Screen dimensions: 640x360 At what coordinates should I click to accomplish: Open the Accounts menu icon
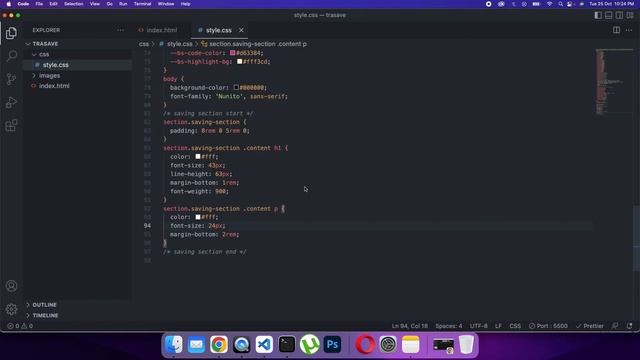(x=11, y=286)
